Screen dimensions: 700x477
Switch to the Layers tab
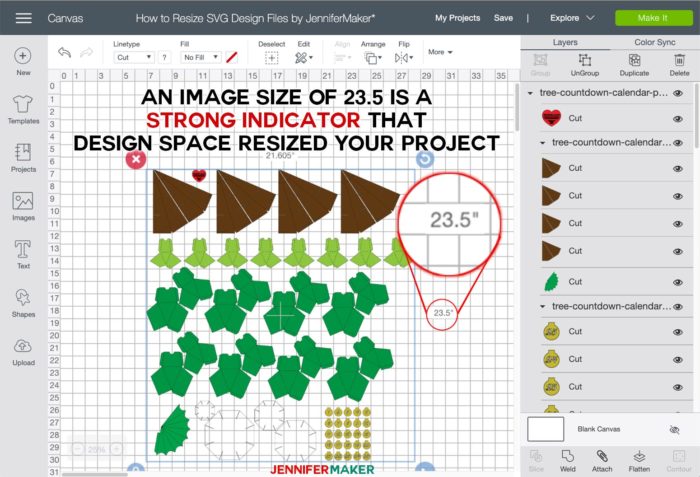click(565, 42)
